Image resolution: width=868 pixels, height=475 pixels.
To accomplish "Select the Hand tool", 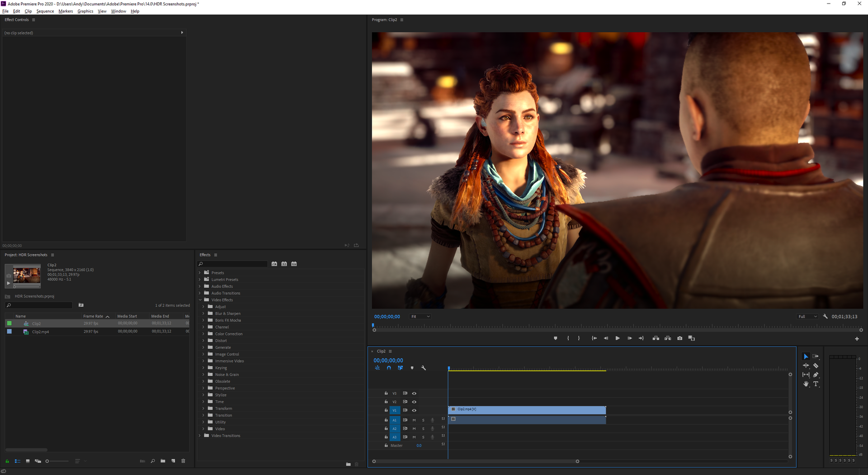I will coord(806,384).
